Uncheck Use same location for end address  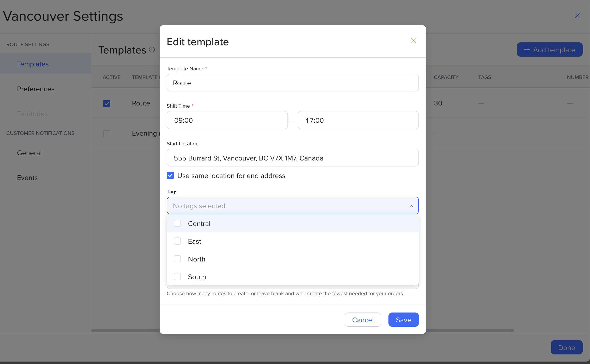click(170, 176)
